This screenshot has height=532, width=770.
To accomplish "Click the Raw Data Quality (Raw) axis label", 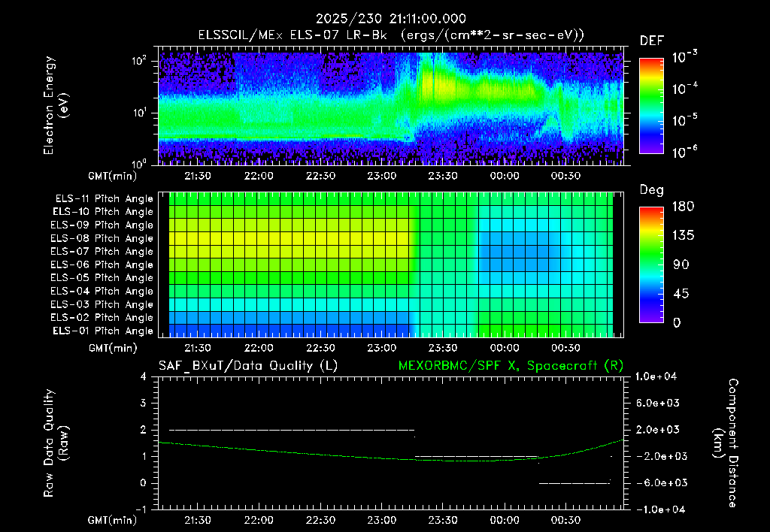I will [x=56, y=443].
